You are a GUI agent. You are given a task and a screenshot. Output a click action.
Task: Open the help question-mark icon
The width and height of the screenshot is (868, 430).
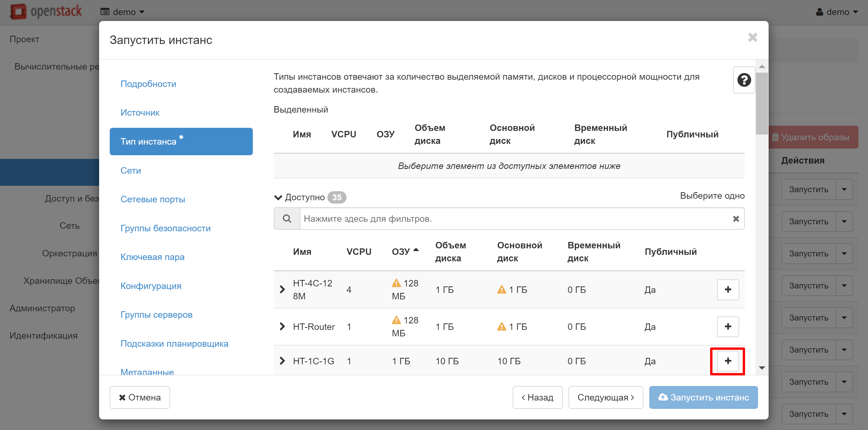pos(744,80)
